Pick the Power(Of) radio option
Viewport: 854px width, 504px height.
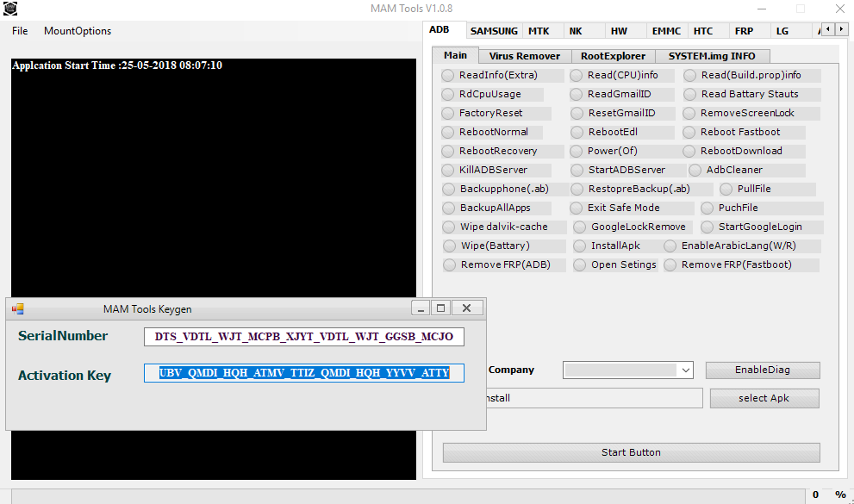pos(577,151)
